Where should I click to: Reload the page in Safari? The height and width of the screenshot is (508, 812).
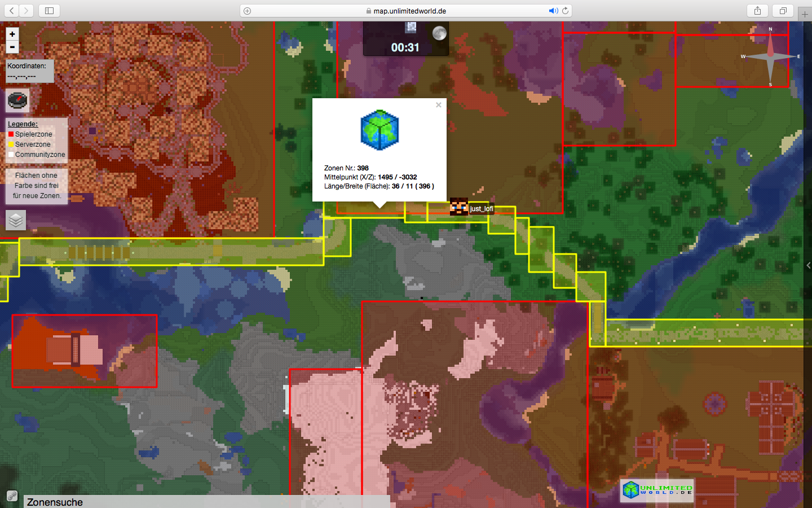tap(565, 11)
